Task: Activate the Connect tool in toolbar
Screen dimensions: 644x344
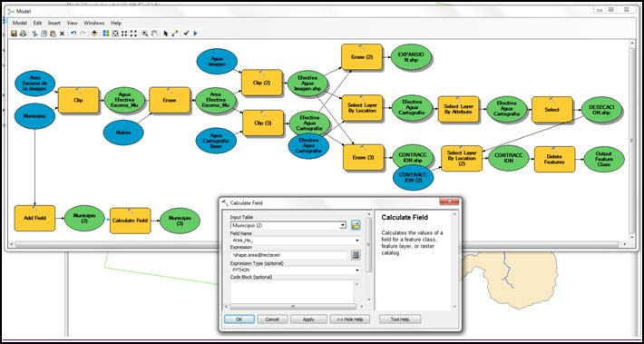Action: tap(174, 34)
